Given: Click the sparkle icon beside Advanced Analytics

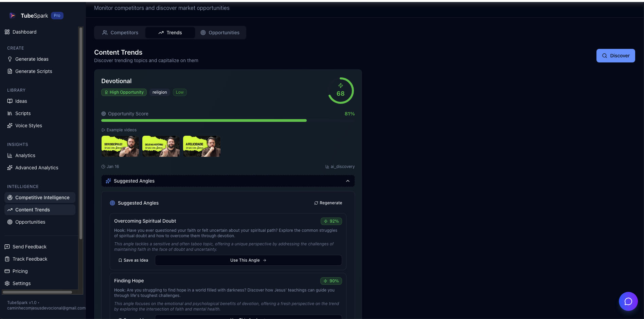Looking at the screenshot, I should click(10, 168).
